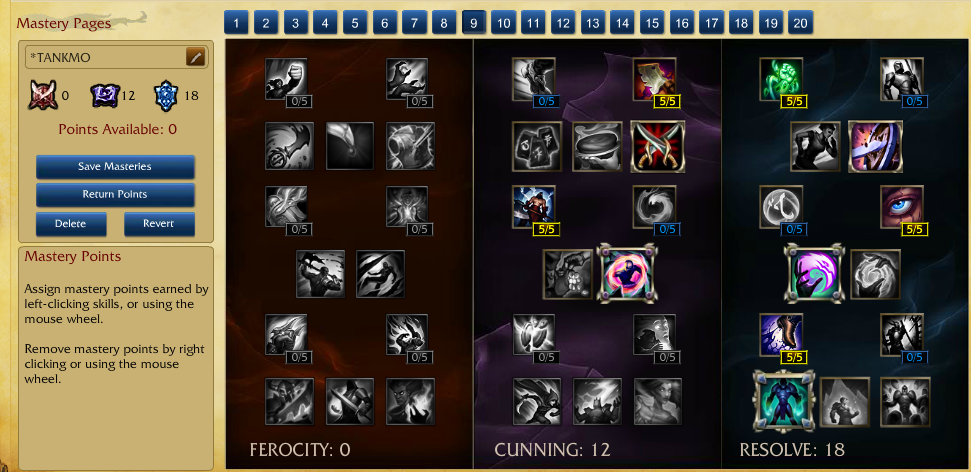
Task: Click the pencil icon to rename TANKMO page
Action: coord(195,58)
